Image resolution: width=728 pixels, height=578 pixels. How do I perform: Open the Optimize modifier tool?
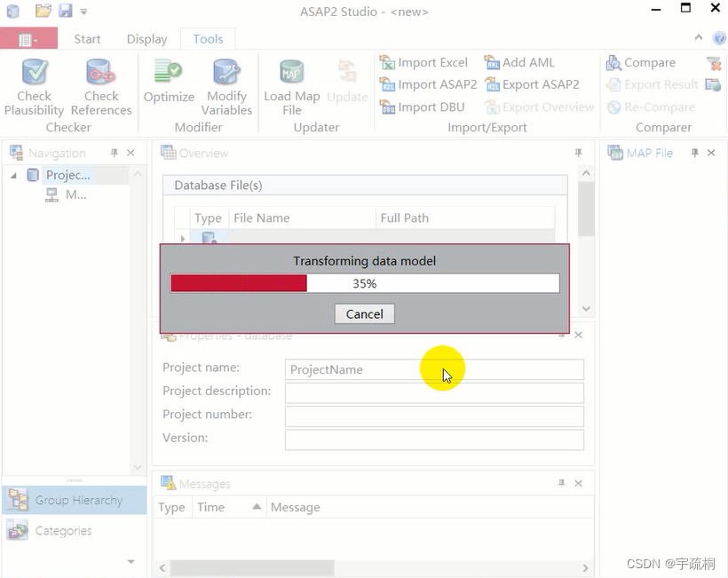tap(169, 82)
